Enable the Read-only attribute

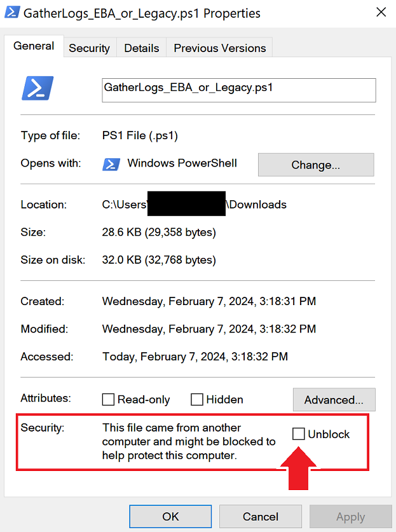(x=108, y=399)
